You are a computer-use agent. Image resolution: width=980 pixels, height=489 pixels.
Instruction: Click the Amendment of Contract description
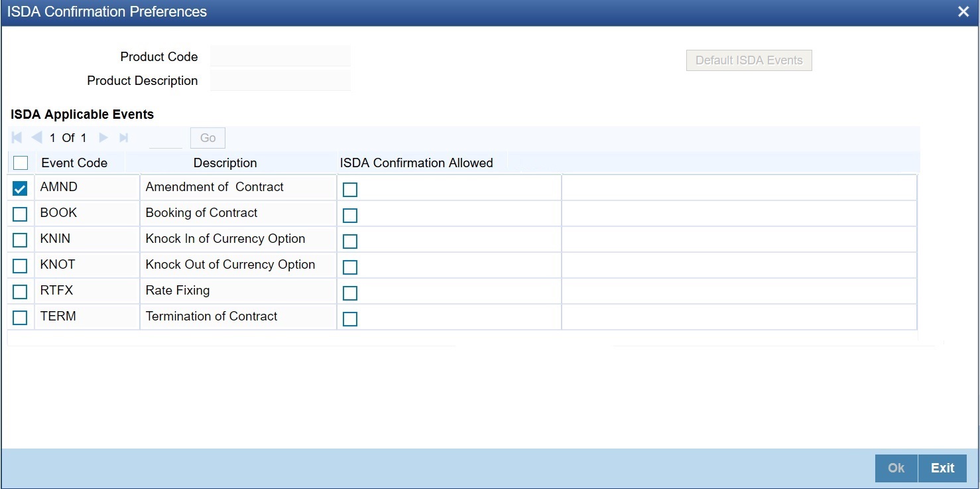pos(214,187)
